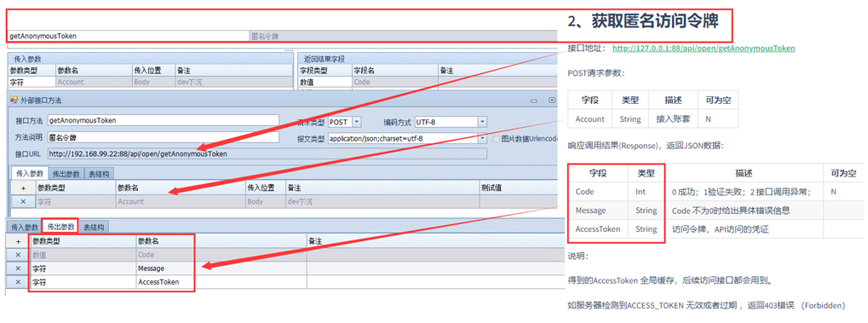The height and width of the screenshot is (323, 868).
Task: Remove the AccessToken output parameter row
Action: point(18,282)
